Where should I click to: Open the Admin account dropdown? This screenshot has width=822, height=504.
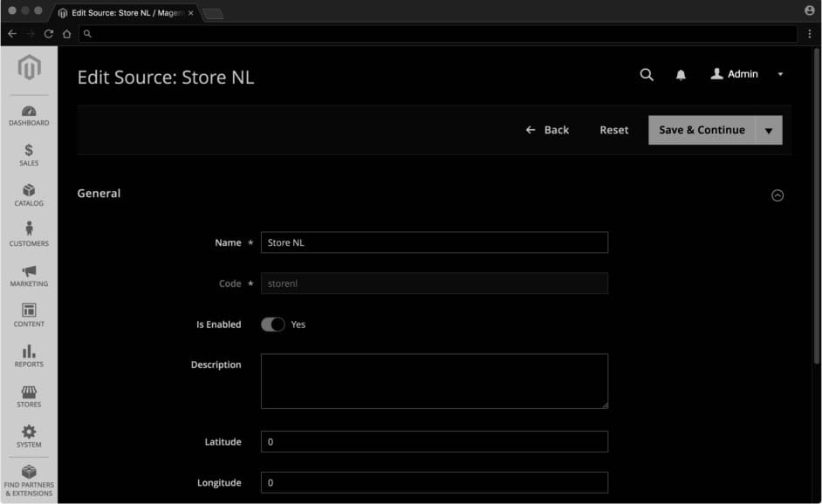pyautogui.click(x=747, y=74)
